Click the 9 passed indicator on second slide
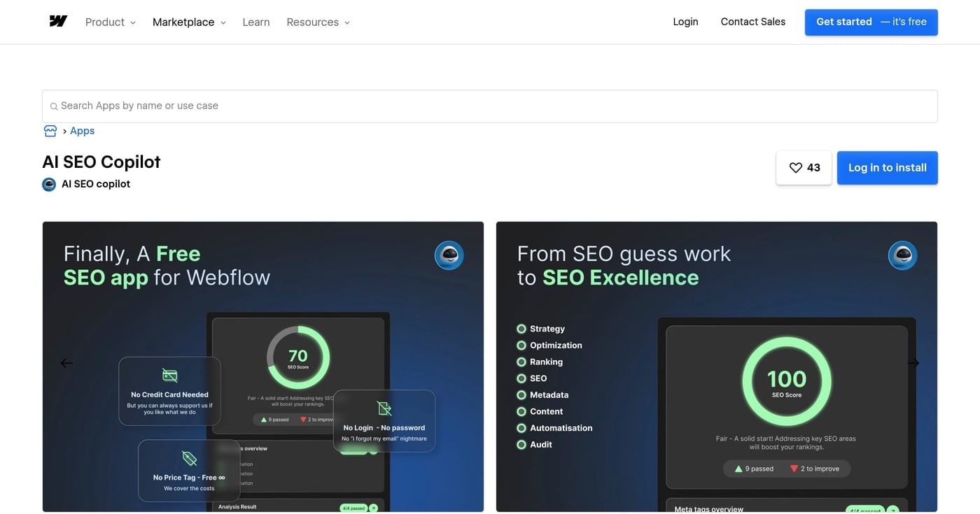Screen dimensions: 980x514 point(754,469)
